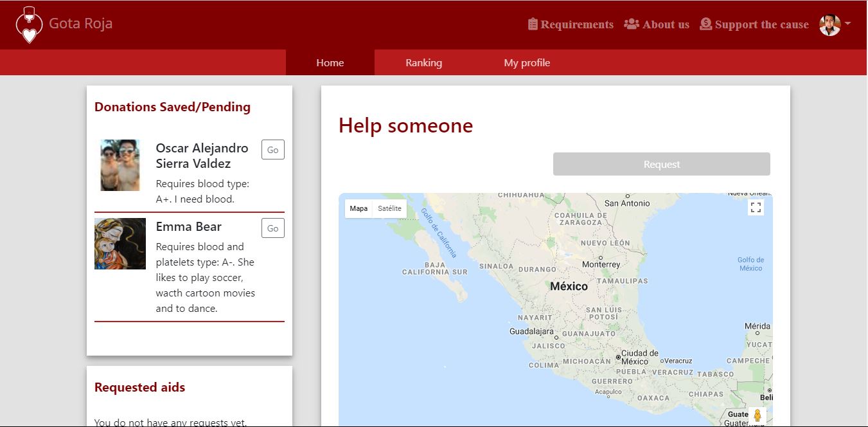Viewport: 868px width, 427px height.
Task: Click Ciudad de México on the map
Action: [639, 357]
